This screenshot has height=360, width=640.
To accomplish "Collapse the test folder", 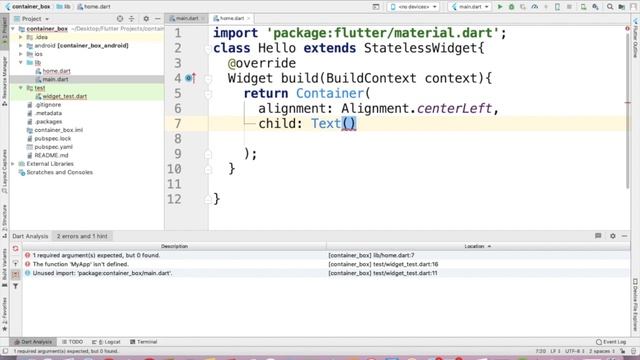I will (21, 88).
